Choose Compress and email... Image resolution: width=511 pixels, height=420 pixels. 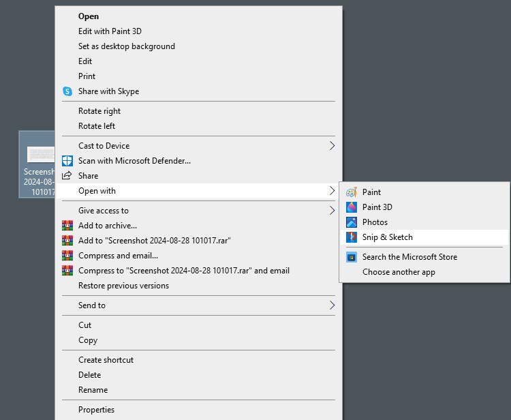[x=198, y=256]
